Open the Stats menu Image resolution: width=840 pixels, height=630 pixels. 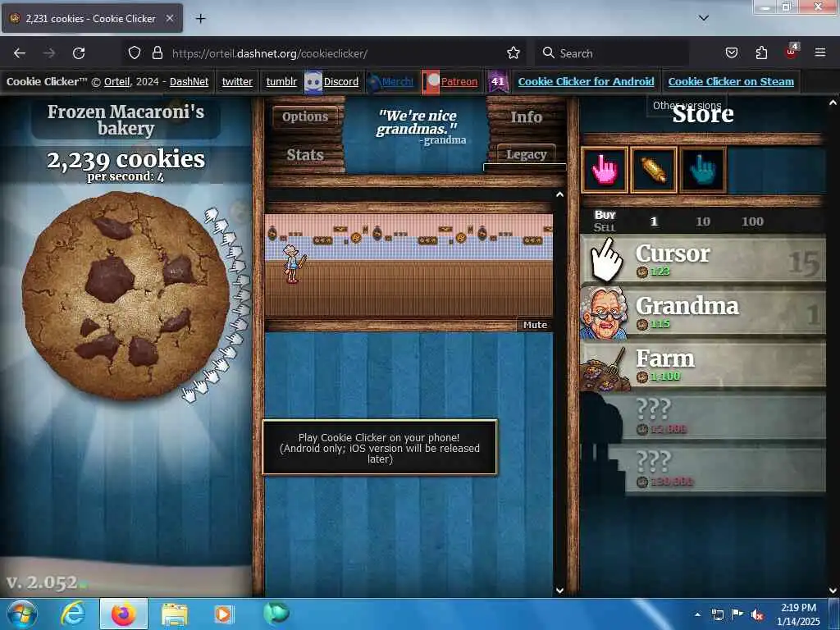[305, 155]
